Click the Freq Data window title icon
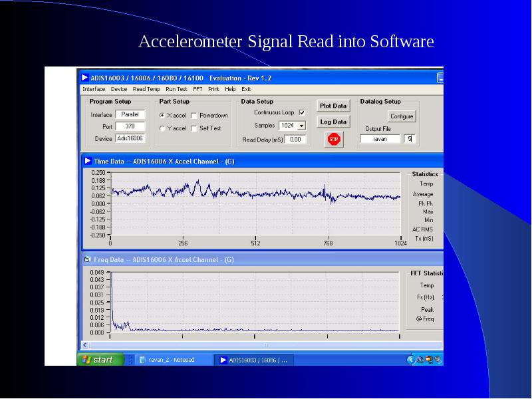Viewport: 532px width, 399px height. pos(87,259)
